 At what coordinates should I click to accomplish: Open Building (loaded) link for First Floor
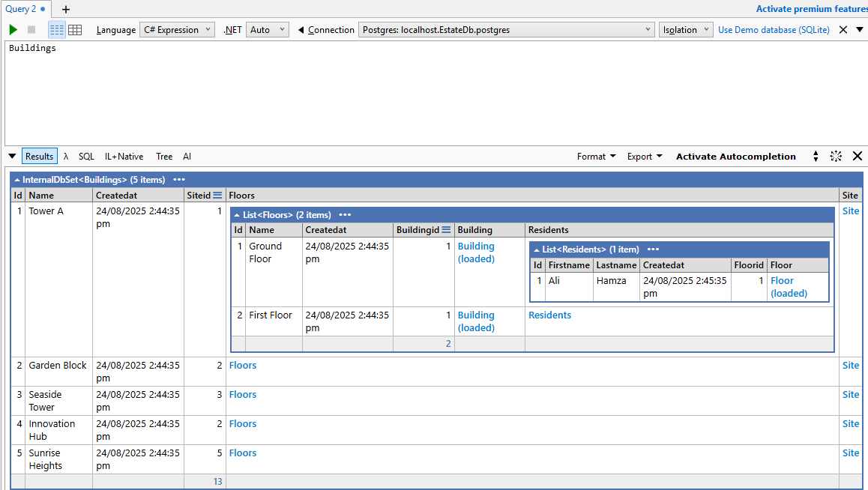click(476, 321)
